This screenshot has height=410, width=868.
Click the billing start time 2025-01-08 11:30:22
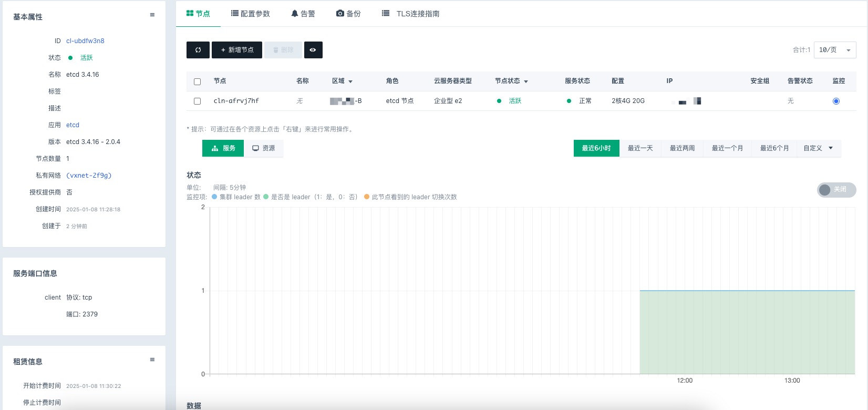click(94, 386)
